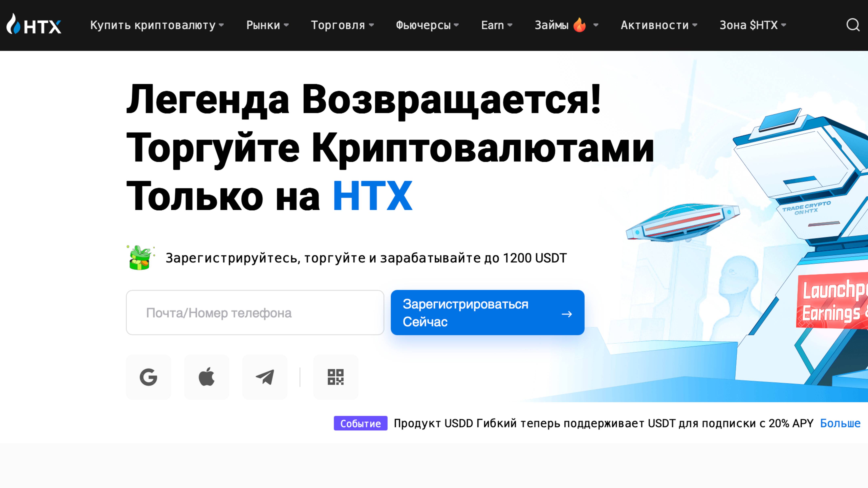Open the Торговля menu
The width and height of the screenshot is (868, 488).
(x=342, y=25)
